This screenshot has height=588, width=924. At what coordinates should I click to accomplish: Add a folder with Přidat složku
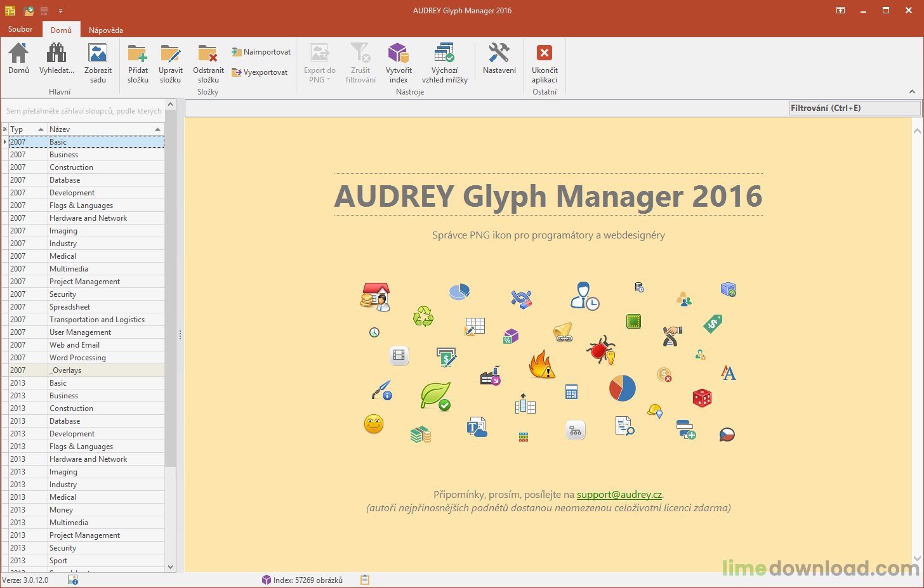137,62
